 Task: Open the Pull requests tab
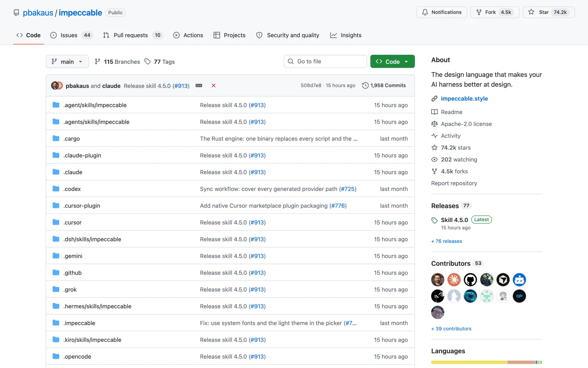click(x=133, y=35)
